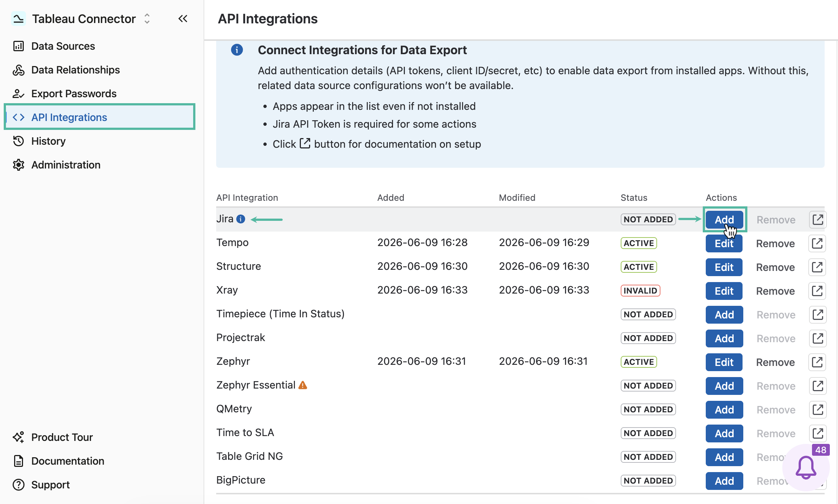Add the QMetry integration
The image size is (838, 504).
click(x=724, y=410)
